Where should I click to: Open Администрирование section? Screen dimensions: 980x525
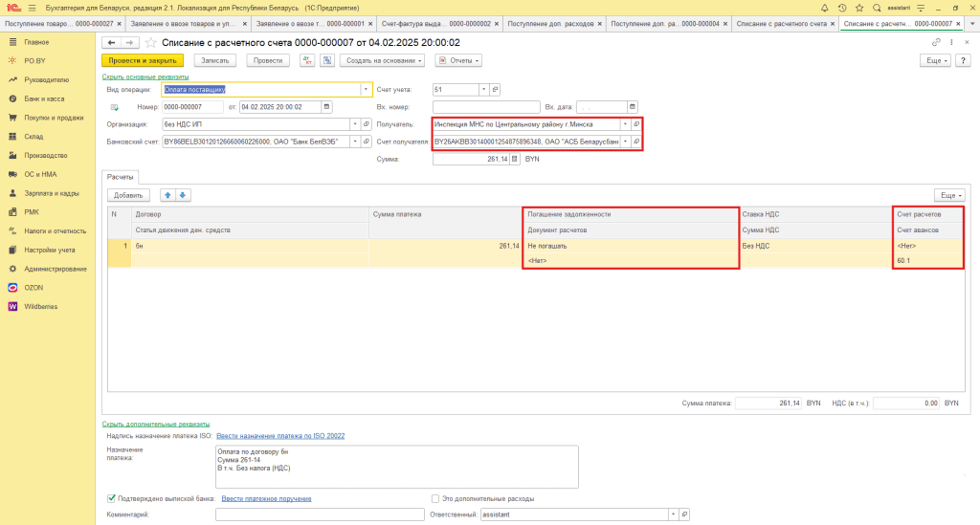click(55, 269)
